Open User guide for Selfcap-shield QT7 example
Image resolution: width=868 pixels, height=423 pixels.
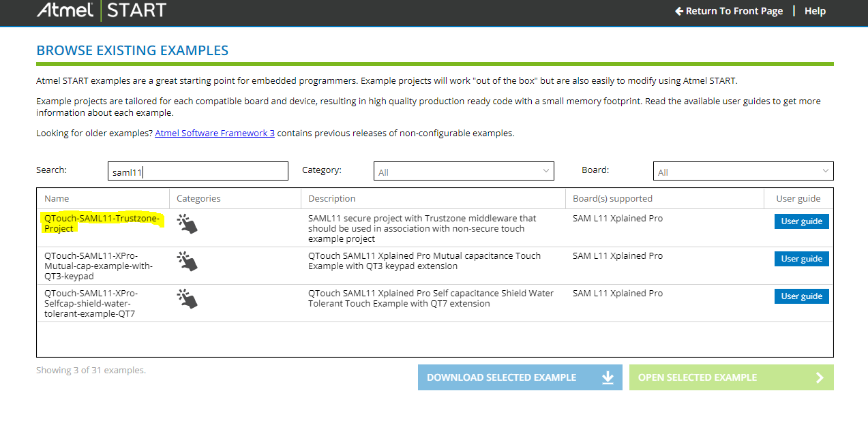801,296
